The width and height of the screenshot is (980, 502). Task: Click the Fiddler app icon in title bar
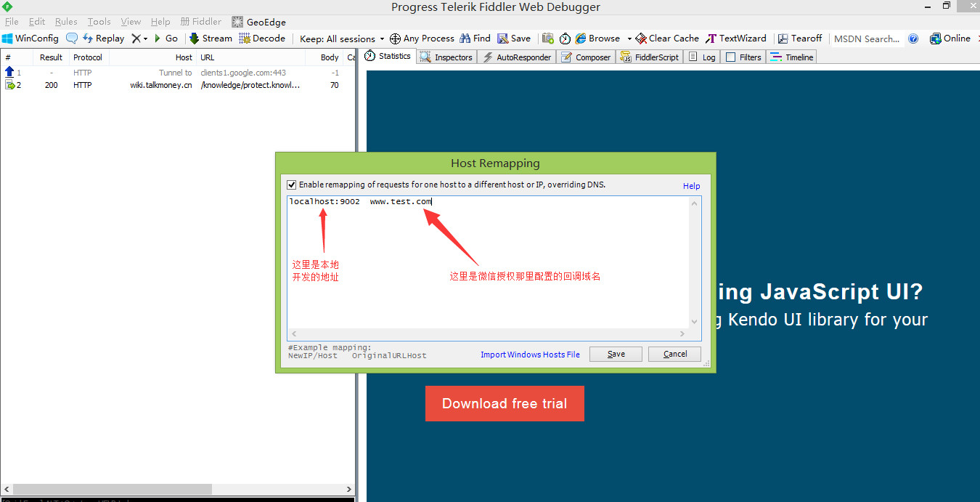(x=7, y=7)
